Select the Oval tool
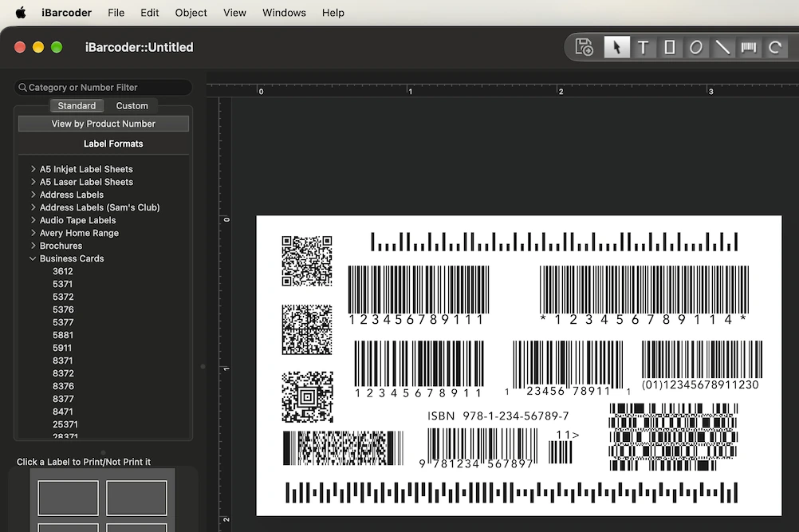Image resolution: width=799 pixels, height=532 pixels. 696,47
